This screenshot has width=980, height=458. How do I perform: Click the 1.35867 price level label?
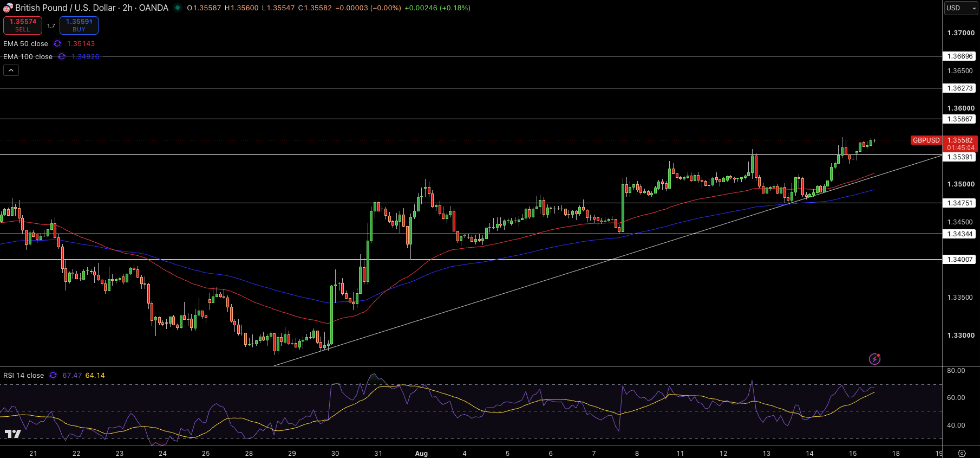tap(960, 119)
